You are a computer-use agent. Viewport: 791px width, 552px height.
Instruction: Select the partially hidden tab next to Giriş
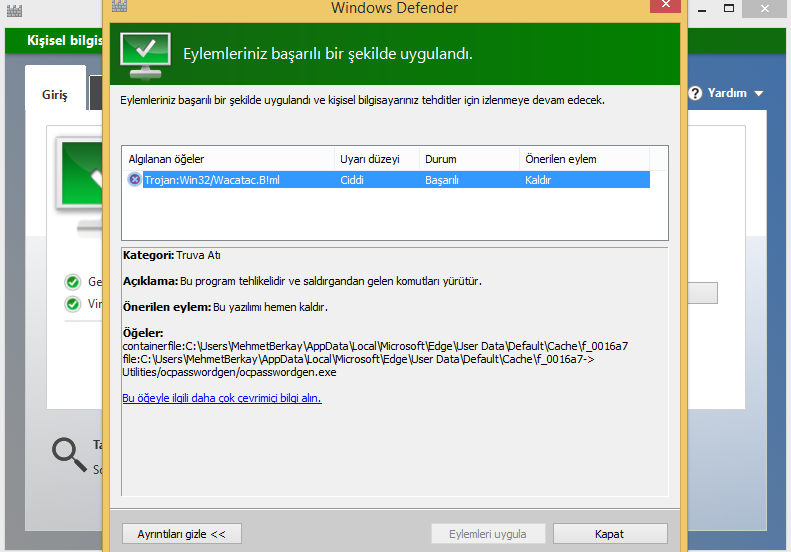[95, 92]
